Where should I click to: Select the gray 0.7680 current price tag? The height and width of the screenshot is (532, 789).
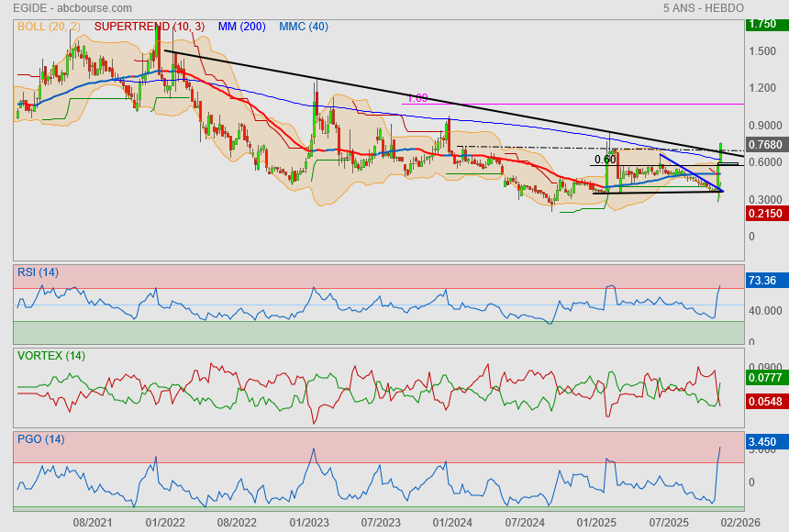(x=764, y=145)
